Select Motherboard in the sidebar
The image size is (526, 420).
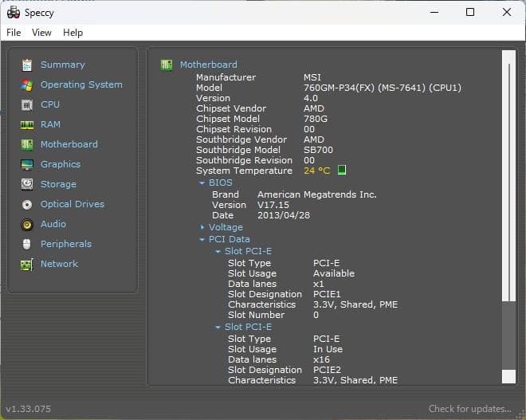(x=69, y=144)
